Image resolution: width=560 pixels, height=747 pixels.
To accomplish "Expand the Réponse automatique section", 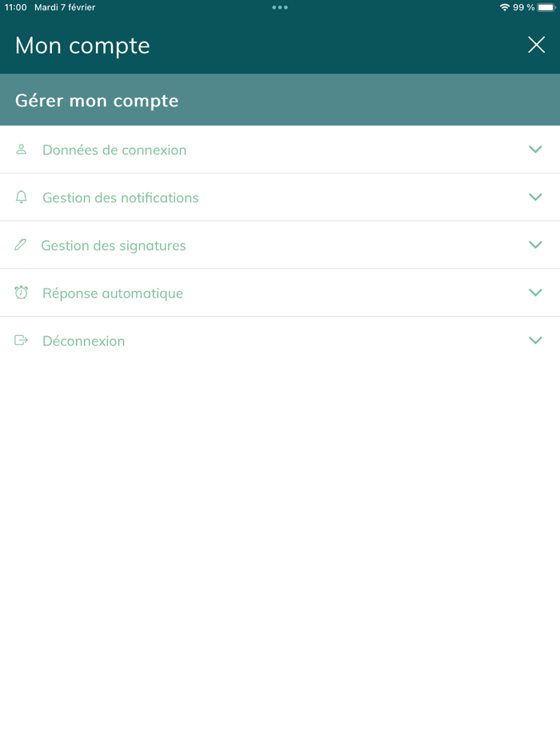I will (x=535, y=293).
